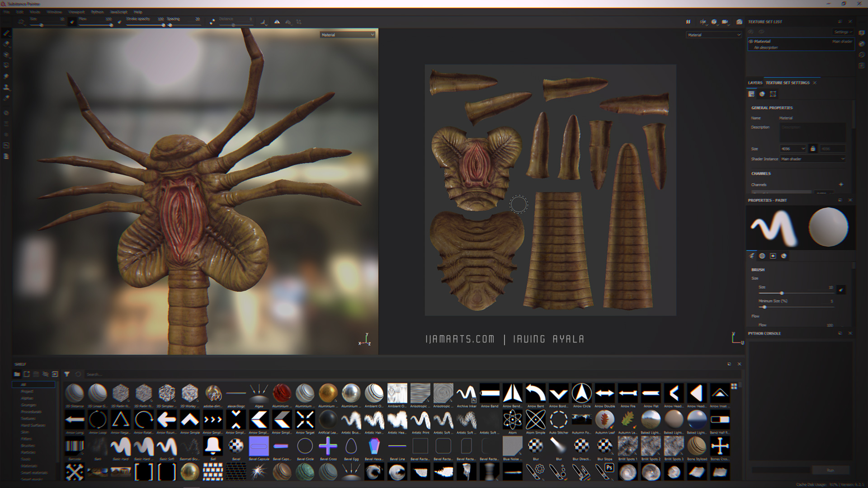Add a channel with the plus button

(x=841, y=184)
